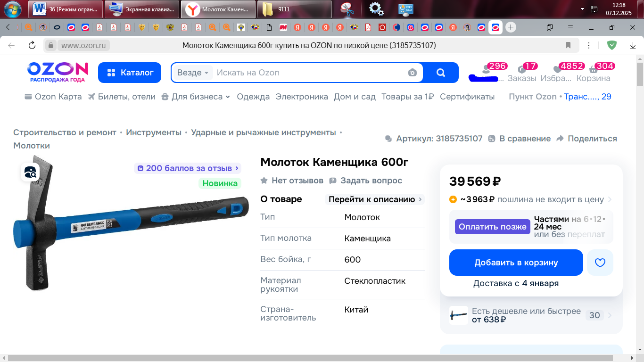Add the hammer to favorites with the heart
The image size is (644, 362).
[x=600, y=263]
